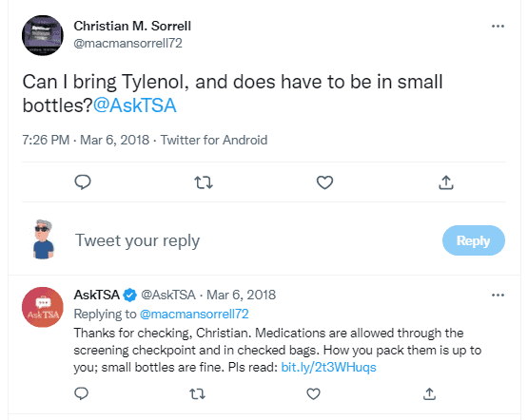Click the comment icon under AskTSA reply
Viewport: 528px width, 420px height.
coord(81,393)
